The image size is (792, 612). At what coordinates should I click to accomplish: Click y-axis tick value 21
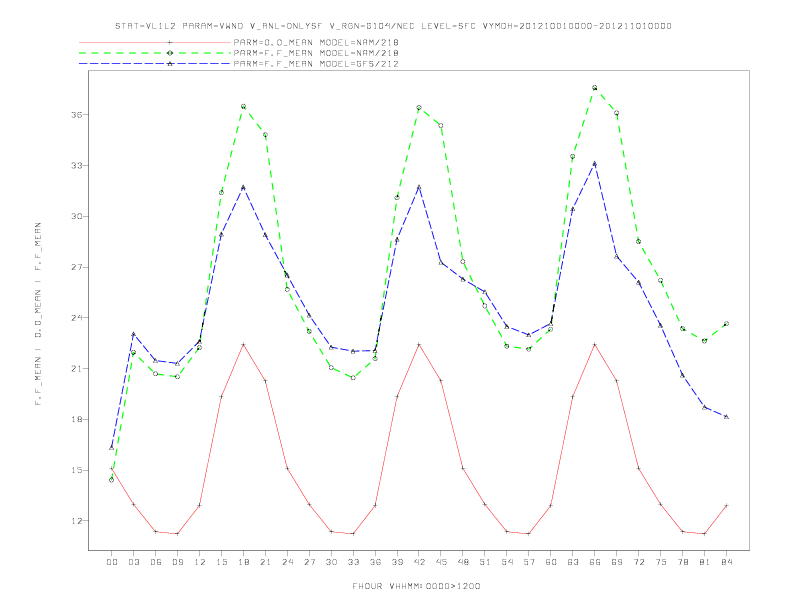pos(76,369)
